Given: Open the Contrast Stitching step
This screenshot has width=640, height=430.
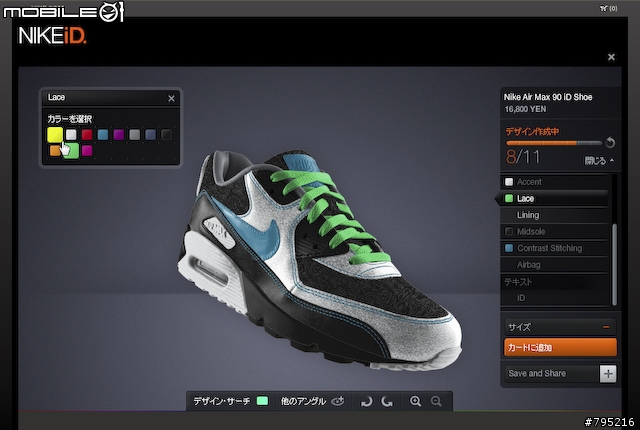Looking at the screenshot, I should point(556,248).
